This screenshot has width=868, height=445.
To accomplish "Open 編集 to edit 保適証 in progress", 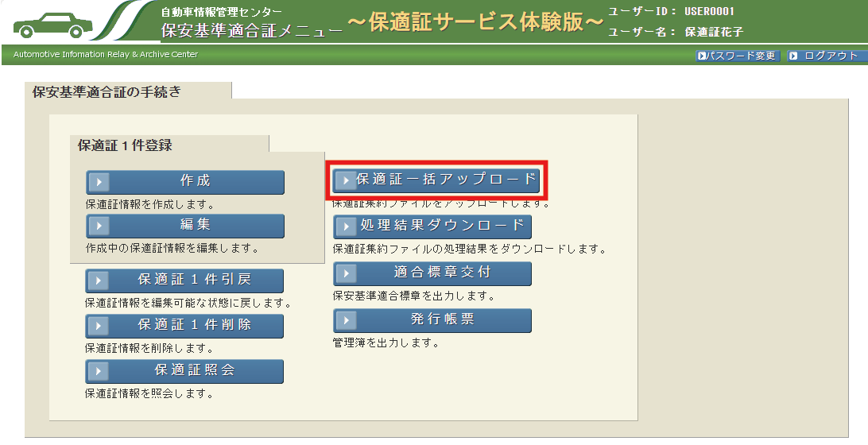I will point(185,226).
